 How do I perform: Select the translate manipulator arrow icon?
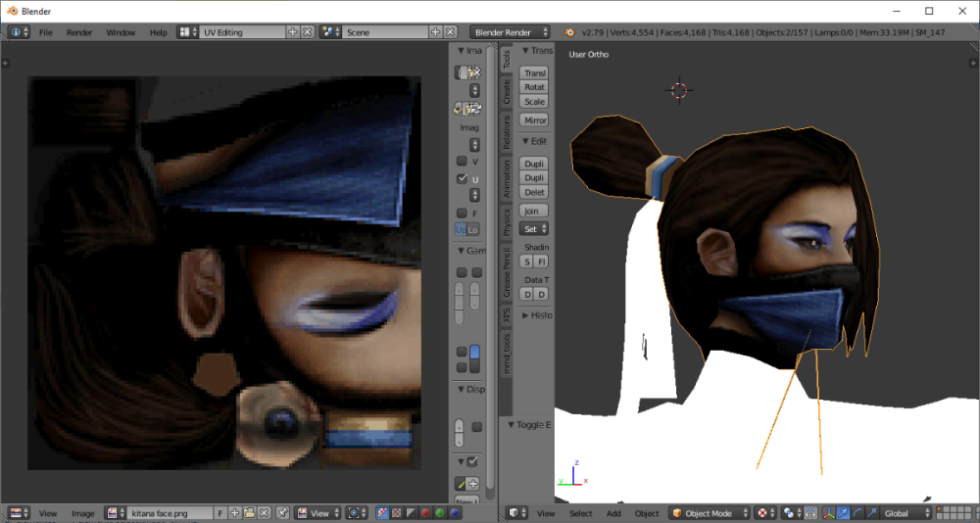pos(843,513)
